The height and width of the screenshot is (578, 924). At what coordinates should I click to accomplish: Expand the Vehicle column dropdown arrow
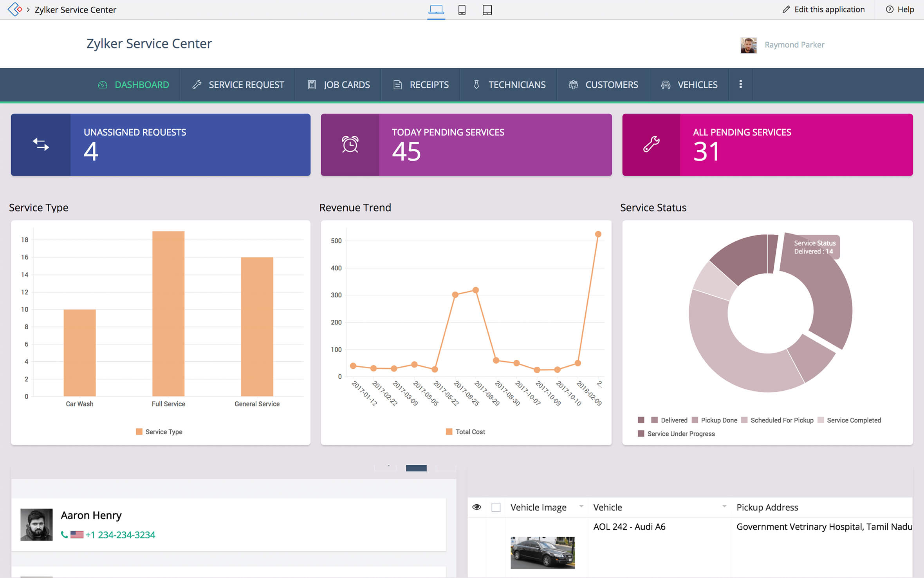click(724, 506)
